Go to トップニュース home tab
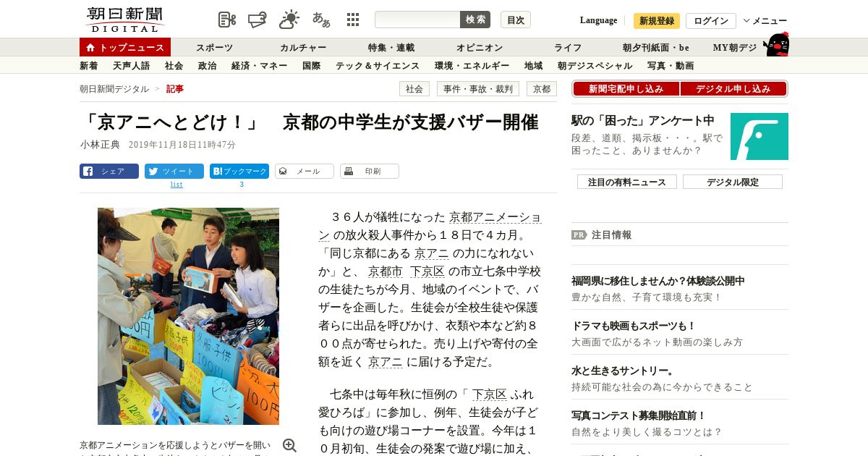 125,47
